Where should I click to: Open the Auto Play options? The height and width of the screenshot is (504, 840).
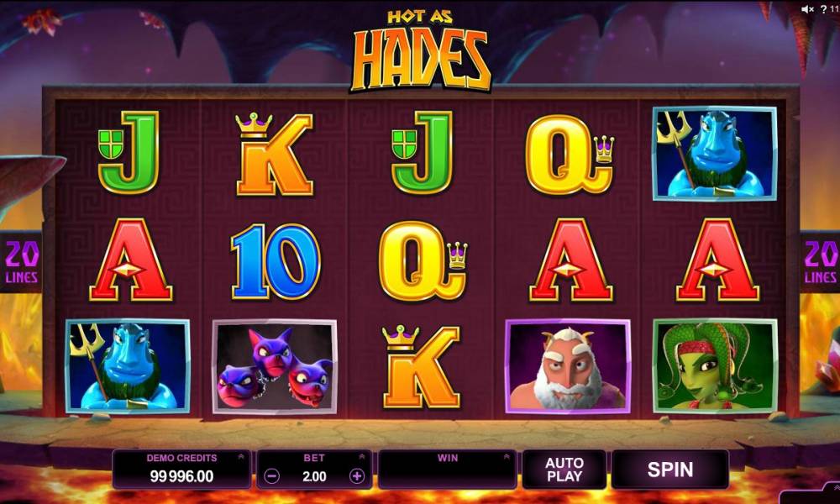click(564, 470)
